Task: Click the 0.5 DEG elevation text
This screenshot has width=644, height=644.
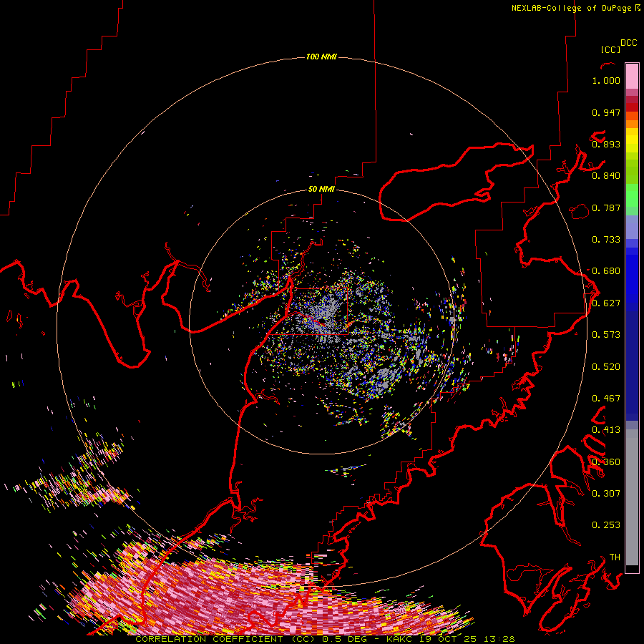Action: (x=344, y=639)
